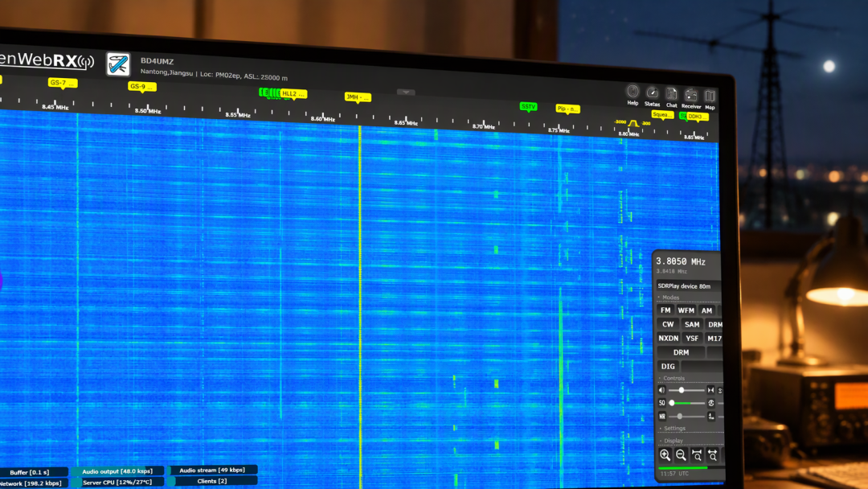Open the SDRPlay device 80m profile dropdown
This screenshot has height=489, width=868.
[x=689, y=286]
